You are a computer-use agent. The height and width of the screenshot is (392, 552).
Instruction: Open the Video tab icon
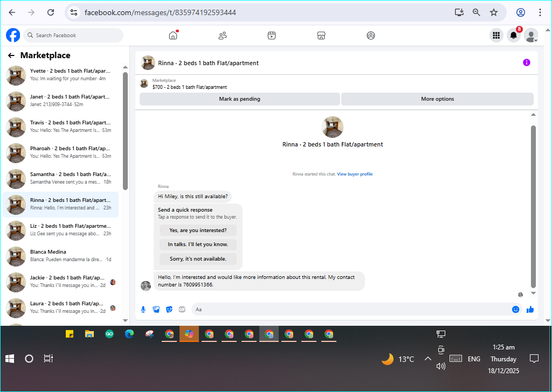click(272, 36)
